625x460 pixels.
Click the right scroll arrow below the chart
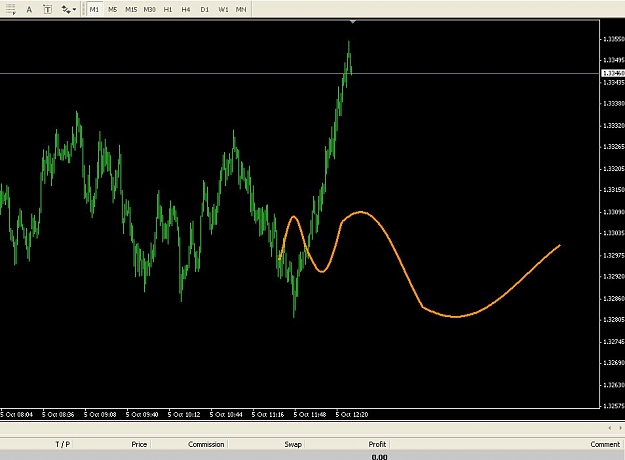click(x=620, y=428)
